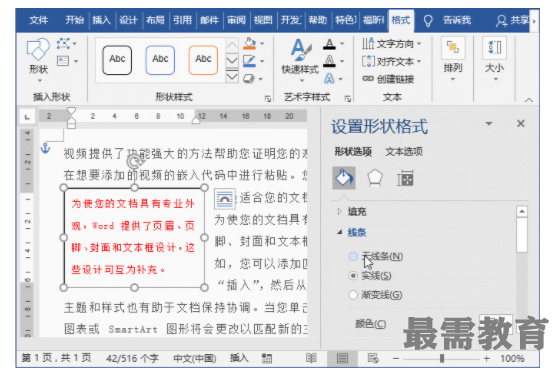Open the 文字方向 text direction menu
This screenshot has height=373, width=555.
pos(391,44)
